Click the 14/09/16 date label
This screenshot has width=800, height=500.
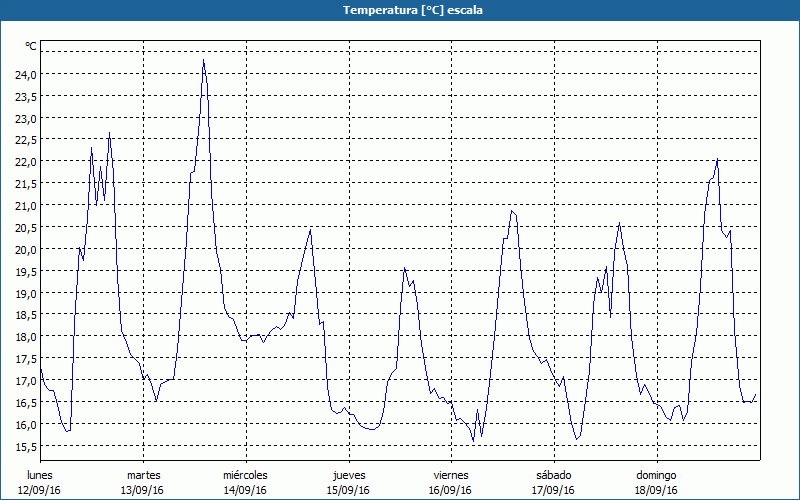(x=245, y=490)
